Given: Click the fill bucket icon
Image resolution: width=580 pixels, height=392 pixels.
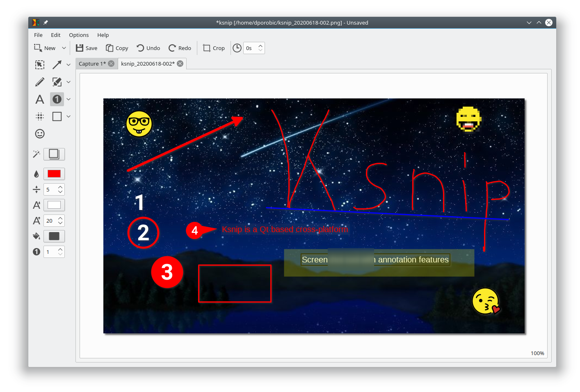Looking at the screenshot, I should pos(37,236).
